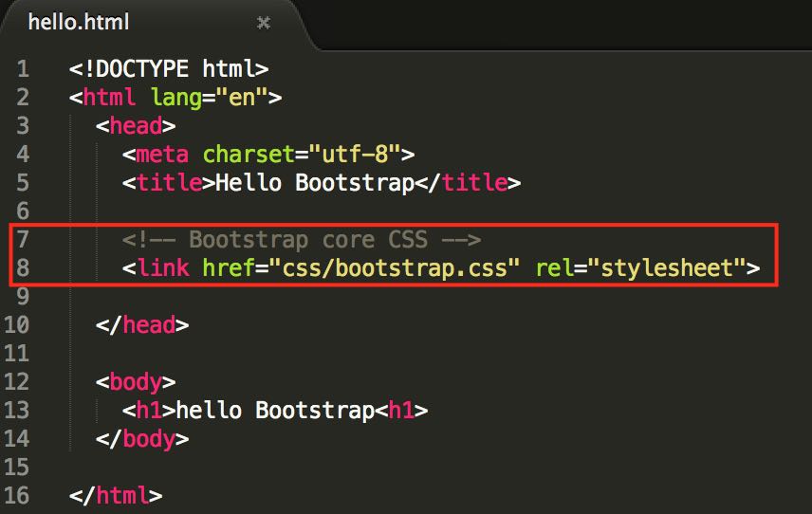Click the opening head tag on line 3

click(x=136, y=126)
